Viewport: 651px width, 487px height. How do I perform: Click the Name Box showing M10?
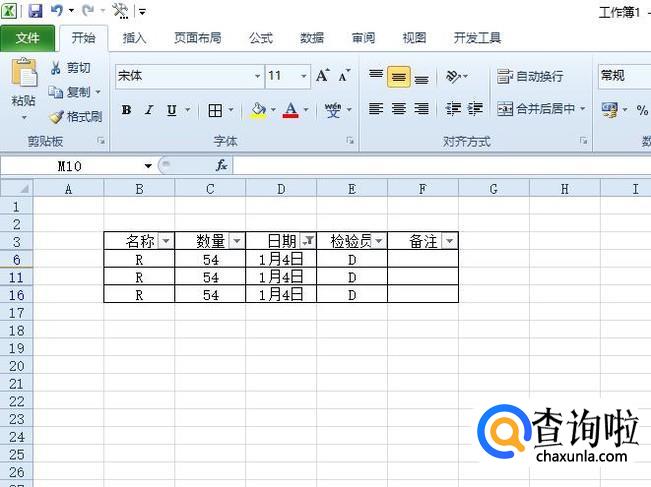coord(71,166)
